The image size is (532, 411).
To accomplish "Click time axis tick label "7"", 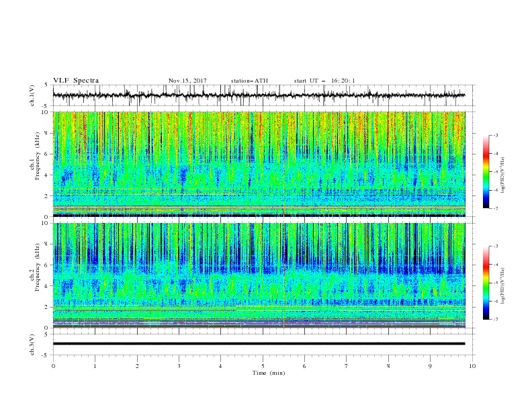I will (346, 366).
